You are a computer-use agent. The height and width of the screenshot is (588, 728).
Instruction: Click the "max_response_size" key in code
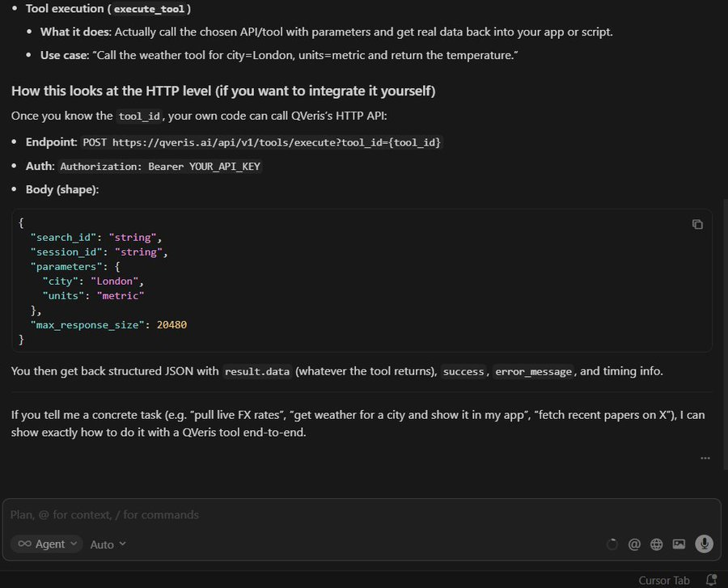pos(87,325)
